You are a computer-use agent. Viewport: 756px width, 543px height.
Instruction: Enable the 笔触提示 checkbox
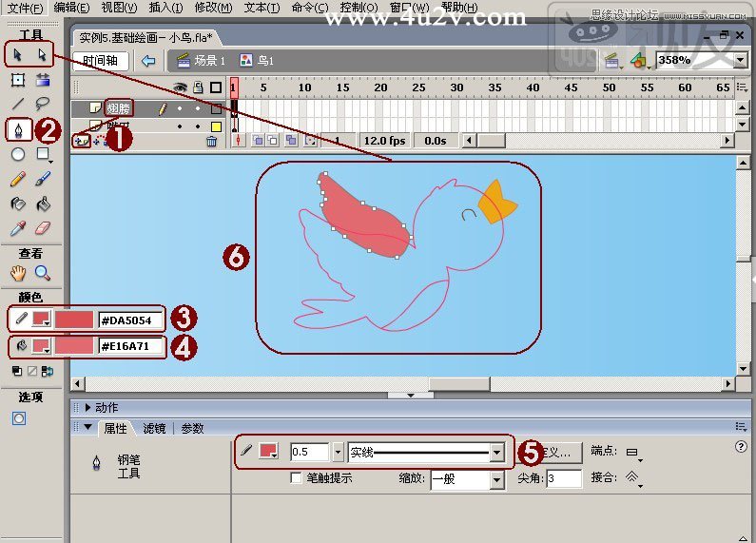(x=297, y=478)
